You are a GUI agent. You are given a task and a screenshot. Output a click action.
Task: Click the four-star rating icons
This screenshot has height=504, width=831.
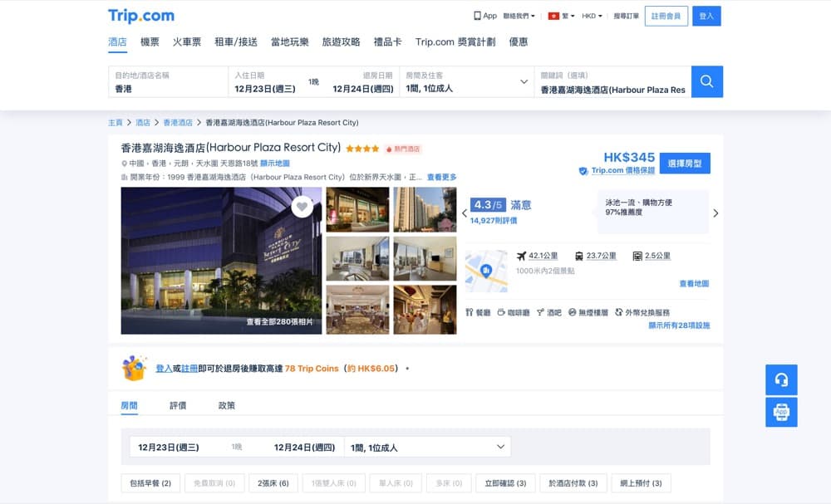(x=362, y=149)
